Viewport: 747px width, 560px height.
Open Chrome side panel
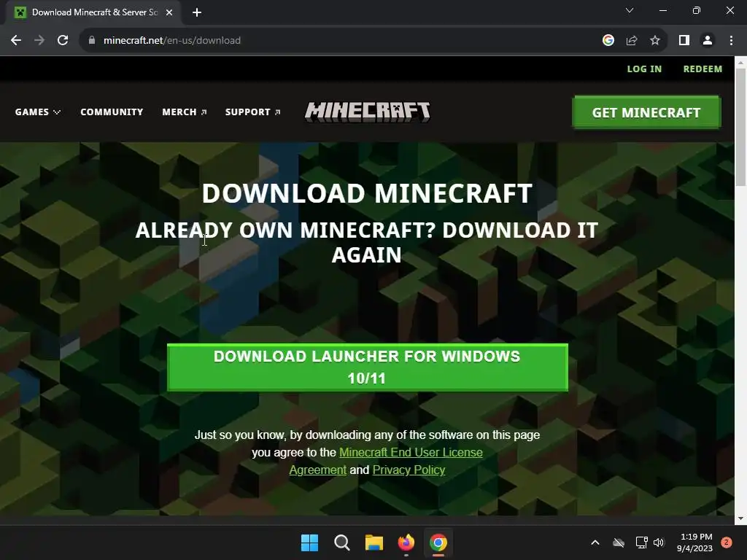click(684, 41)
